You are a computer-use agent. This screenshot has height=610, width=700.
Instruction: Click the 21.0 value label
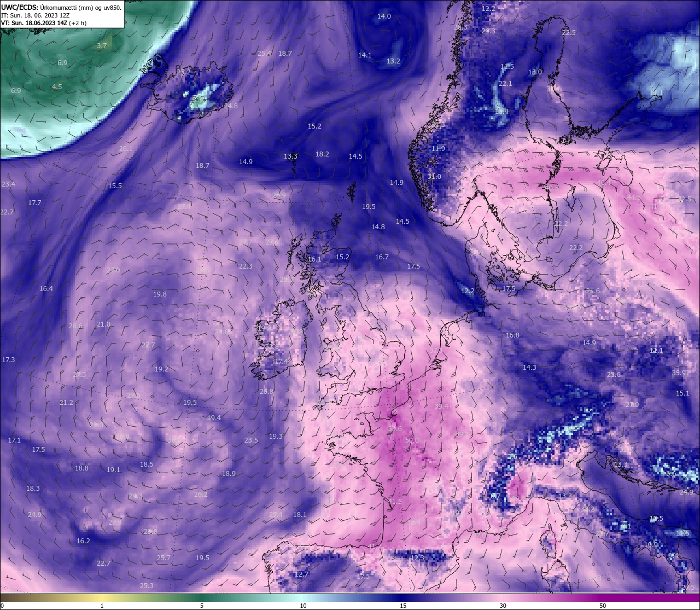pyautogui.click(x=103, y=324)
